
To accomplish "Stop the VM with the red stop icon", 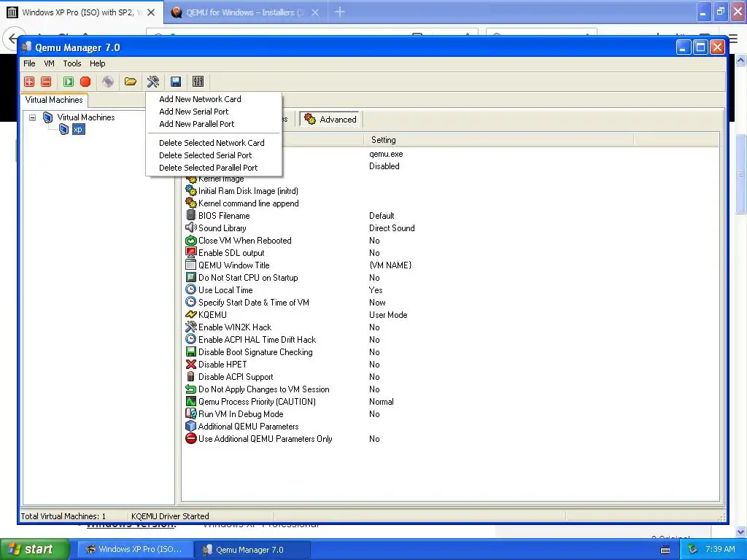I will (85, 82).
